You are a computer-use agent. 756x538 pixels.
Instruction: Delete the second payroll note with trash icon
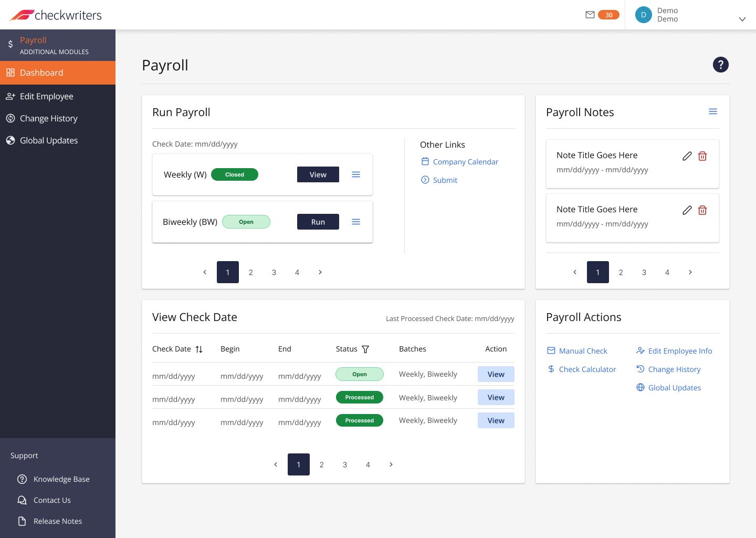[702, 210]
